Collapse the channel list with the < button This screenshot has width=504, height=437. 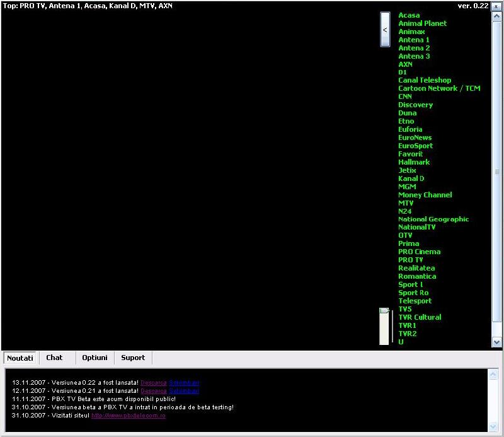[x=385, y=30]
